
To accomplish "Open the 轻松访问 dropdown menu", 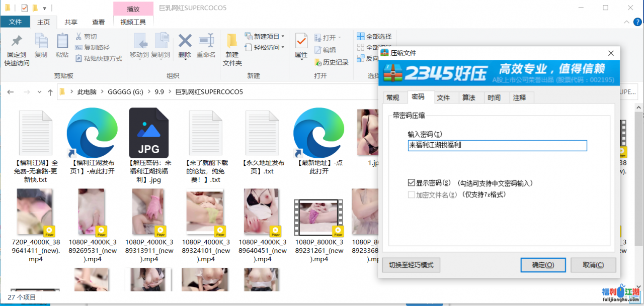I will (283, 47).
